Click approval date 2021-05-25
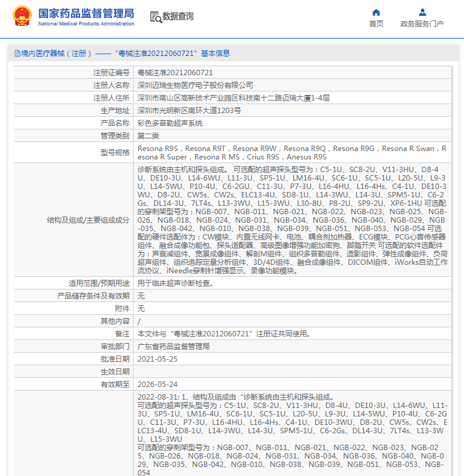 coord(158,359)
